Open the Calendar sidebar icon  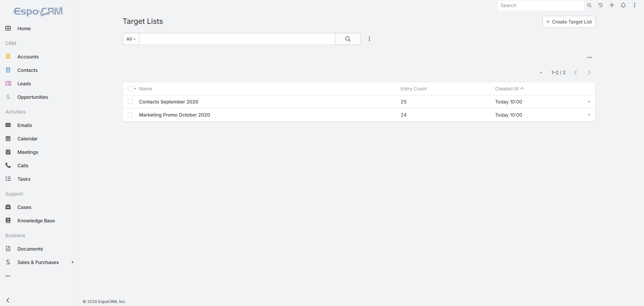[8, 139]
